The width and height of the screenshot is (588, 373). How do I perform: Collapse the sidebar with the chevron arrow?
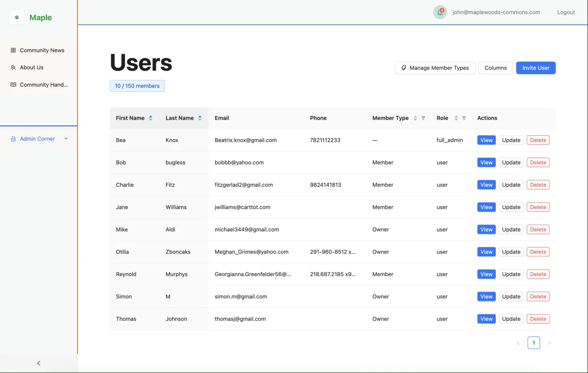38,363
